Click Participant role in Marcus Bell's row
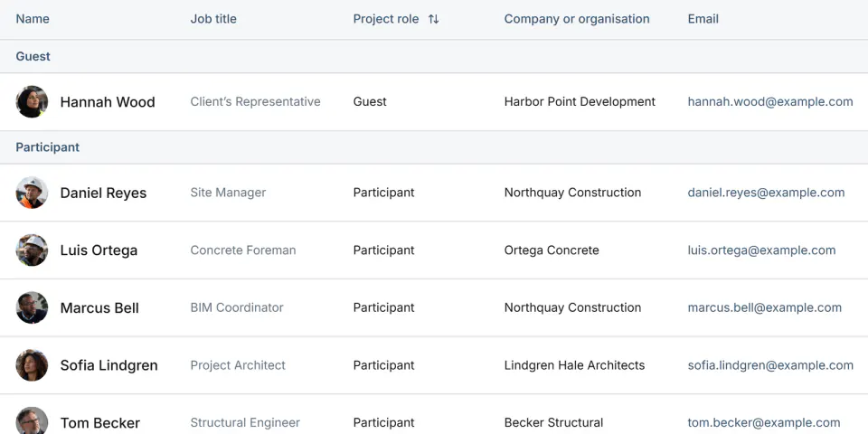The height and width of the screenshot is (434, 868). (x=383, y=307)
